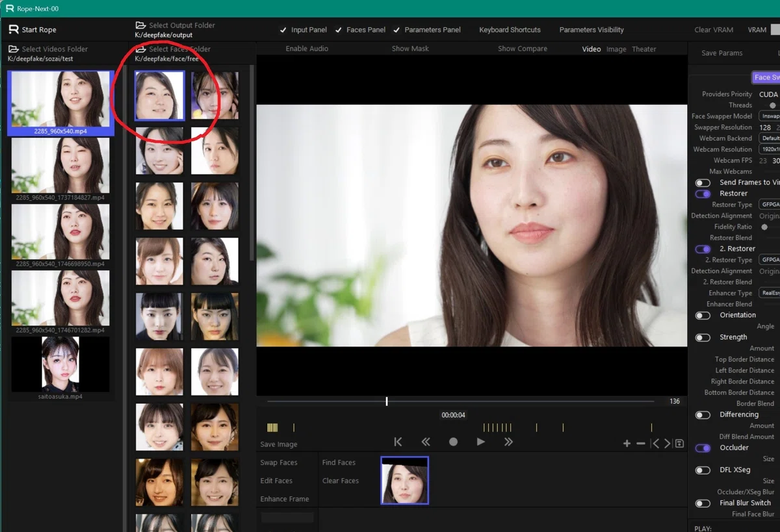Screen dimensions: 780x532
Task: Play the video preview
Action: pyautogui.click(x=481, y=442)
